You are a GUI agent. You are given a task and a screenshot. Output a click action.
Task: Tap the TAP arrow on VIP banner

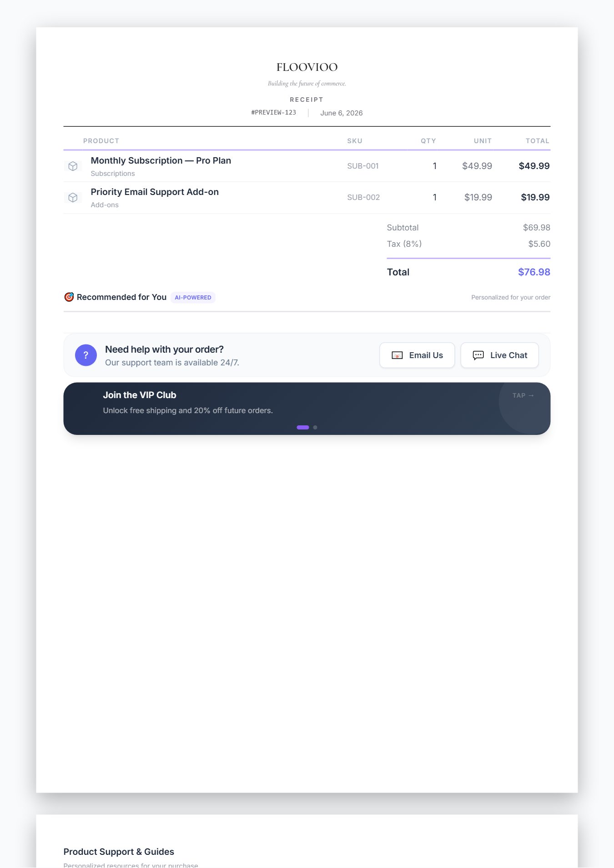coord(523,396)
